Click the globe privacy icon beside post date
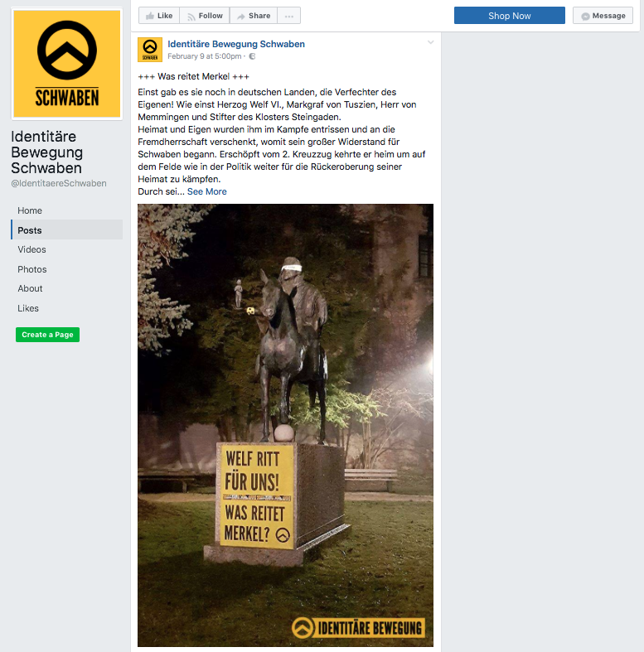 click(x=252, y=56)
